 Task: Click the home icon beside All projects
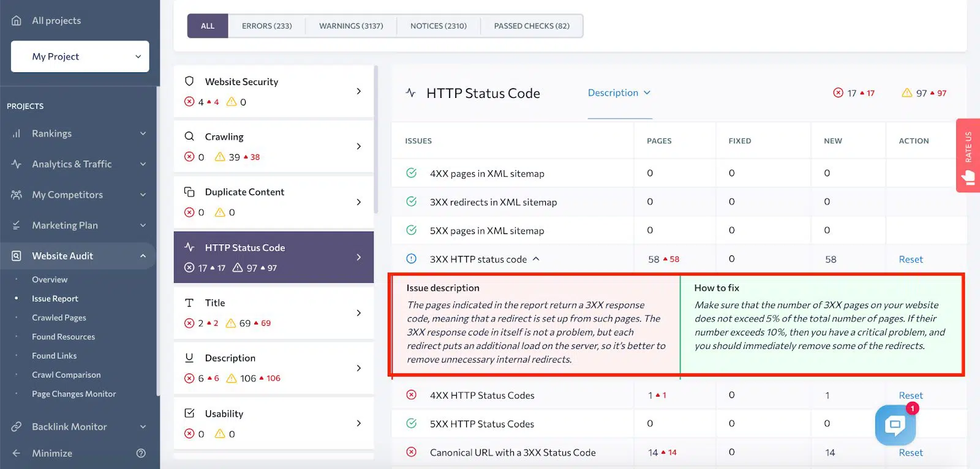[x=17, y=21]
